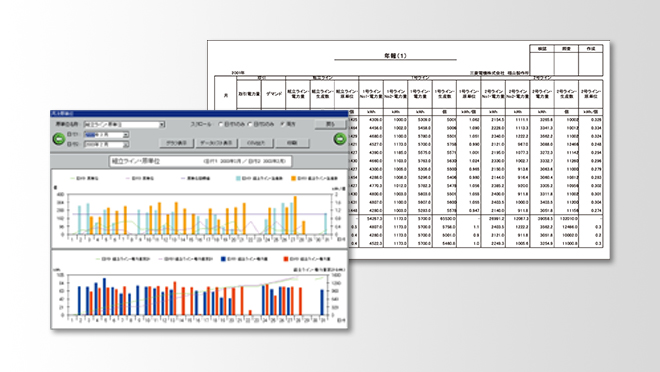Expand the 日付2 month dropdown
Screen dimensions: 660x372
pyautogui.click(x=125, y=144)
